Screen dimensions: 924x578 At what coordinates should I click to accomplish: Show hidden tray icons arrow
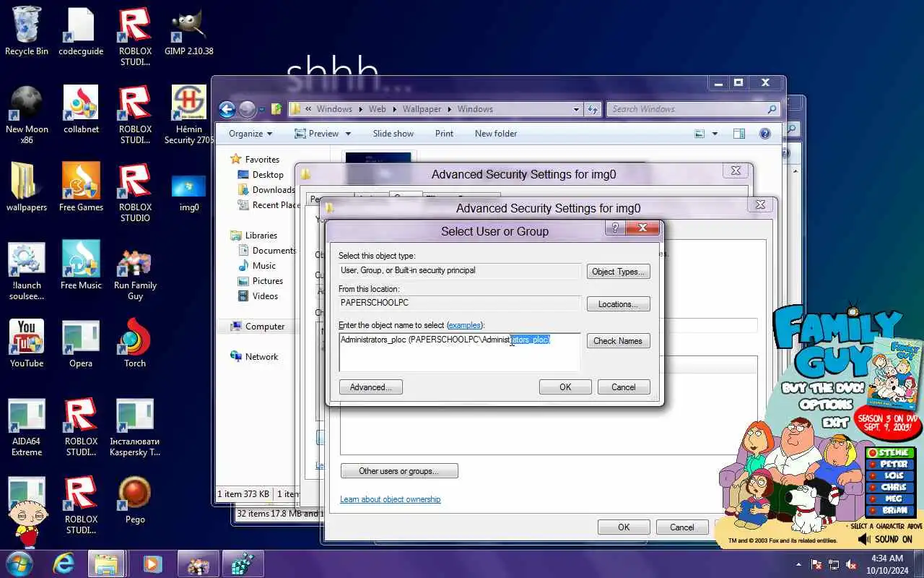click(798, 564)
